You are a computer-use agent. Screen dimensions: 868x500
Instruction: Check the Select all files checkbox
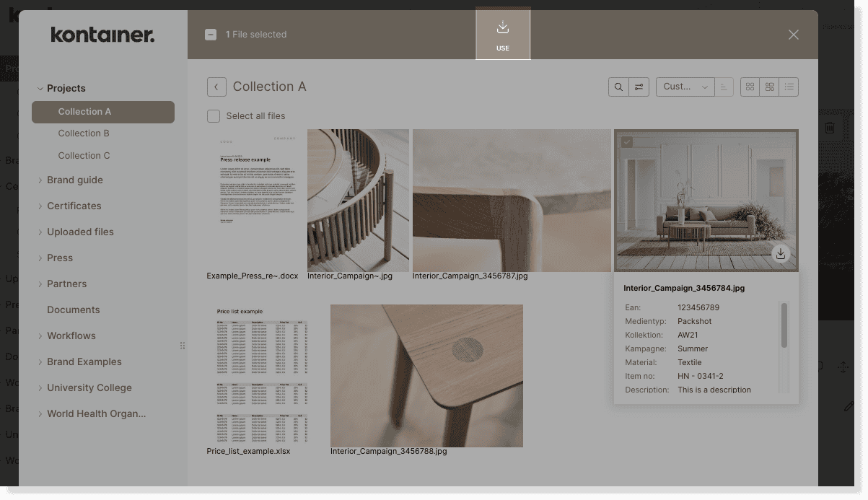pyautogui.click(x=214, y=116)
